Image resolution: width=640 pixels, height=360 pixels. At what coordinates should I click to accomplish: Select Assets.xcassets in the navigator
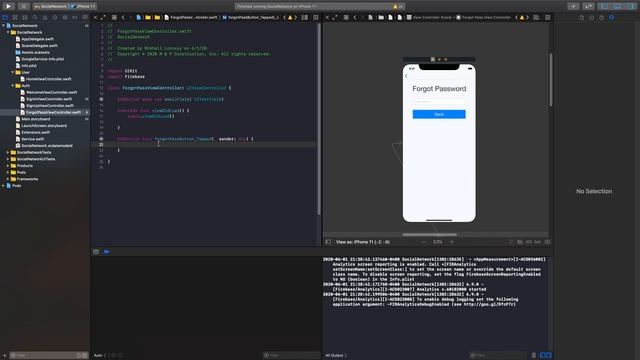pyautogui.click(x=35, y=52)
